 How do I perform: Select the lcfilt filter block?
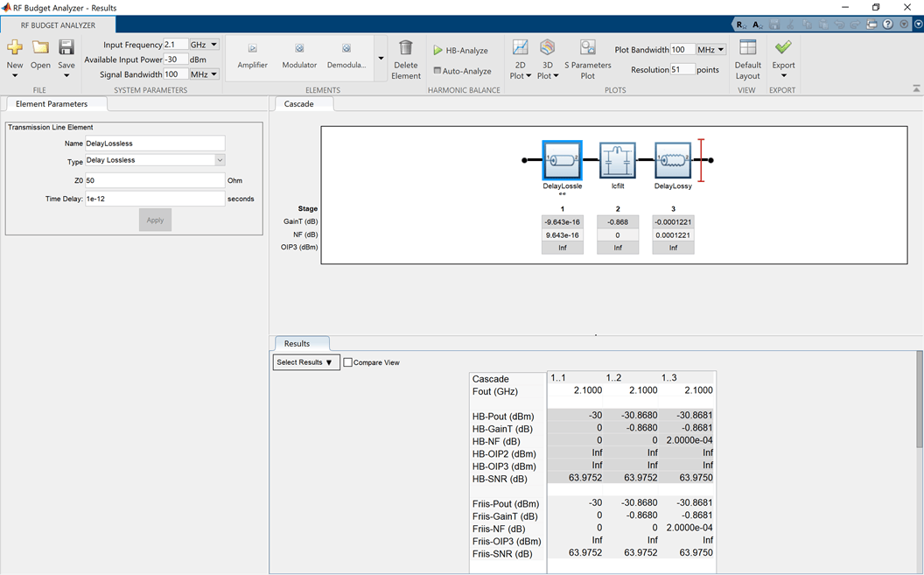click(x=618, y=160)
